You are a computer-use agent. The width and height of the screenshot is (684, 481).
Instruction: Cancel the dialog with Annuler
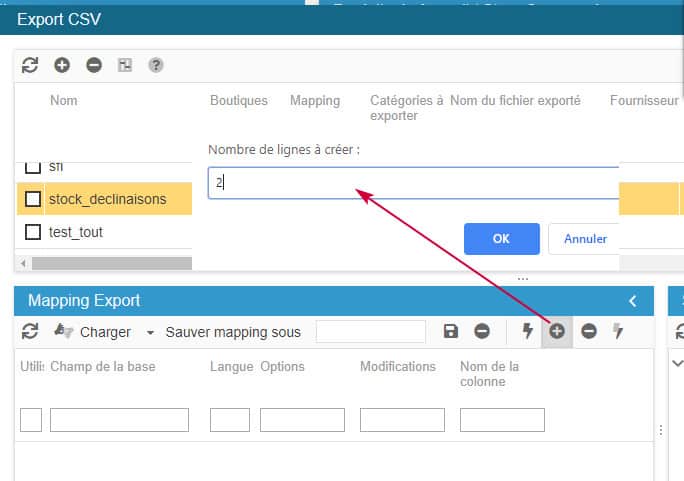coord(585,239)
